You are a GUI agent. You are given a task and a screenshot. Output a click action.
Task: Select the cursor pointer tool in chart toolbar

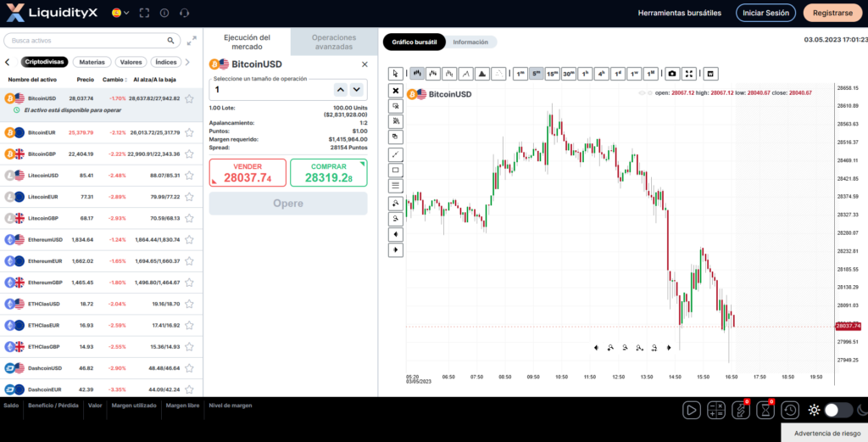pos(395,73)
